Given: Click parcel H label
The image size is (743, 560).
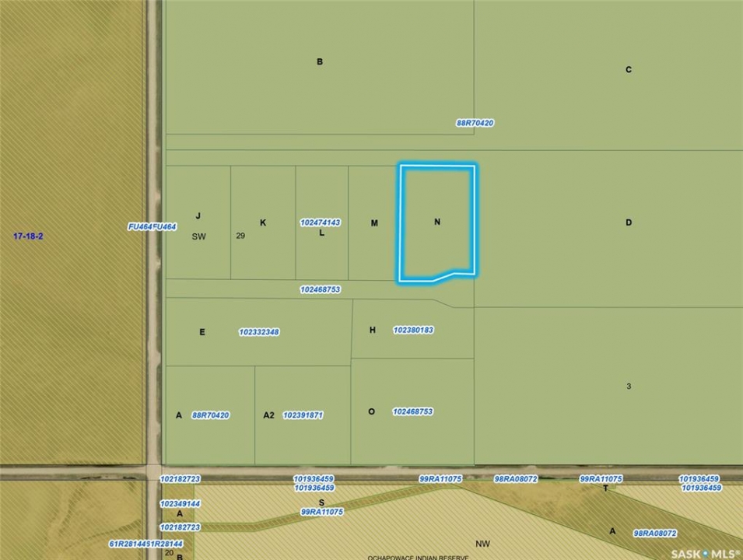Looking at the screenshot, I should click(373, 330).
